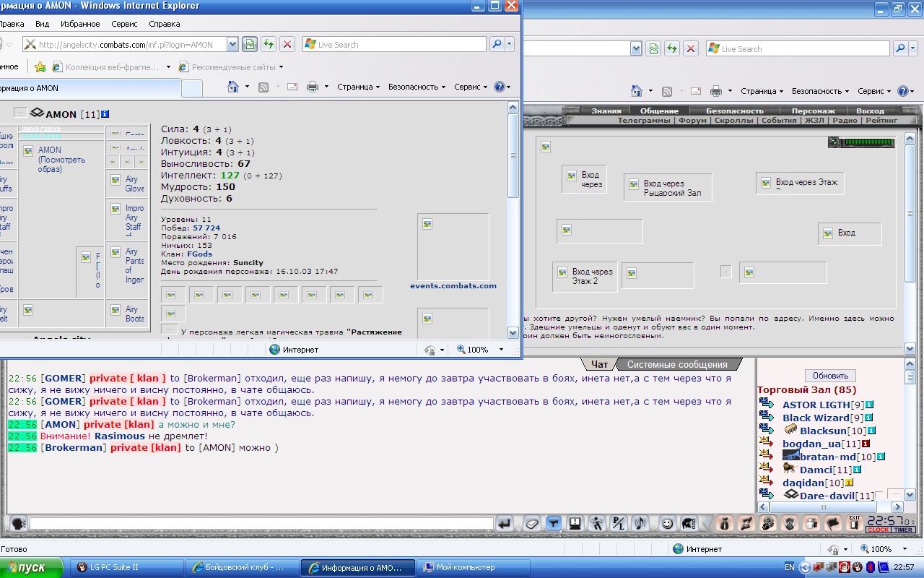Click the Рейтинг link
The height and width of the screenshot is (578, 924).
[882, 121]
